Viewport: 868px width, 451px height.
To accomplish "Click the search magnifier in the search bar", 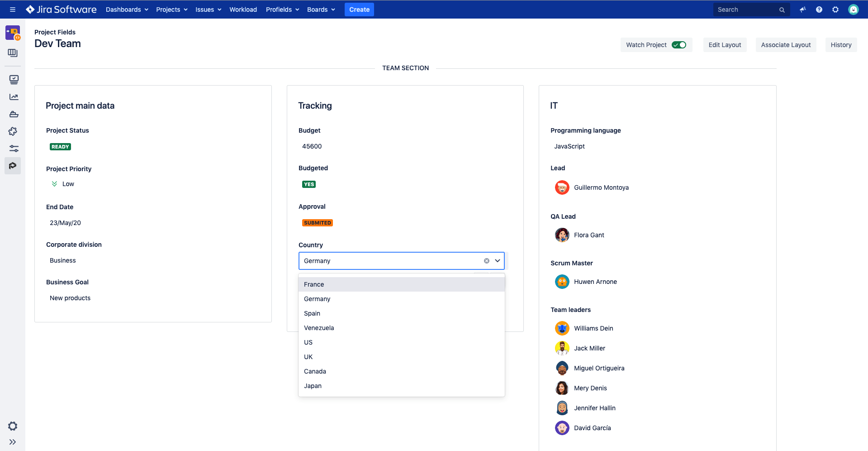I will click(x=782, y=9).
